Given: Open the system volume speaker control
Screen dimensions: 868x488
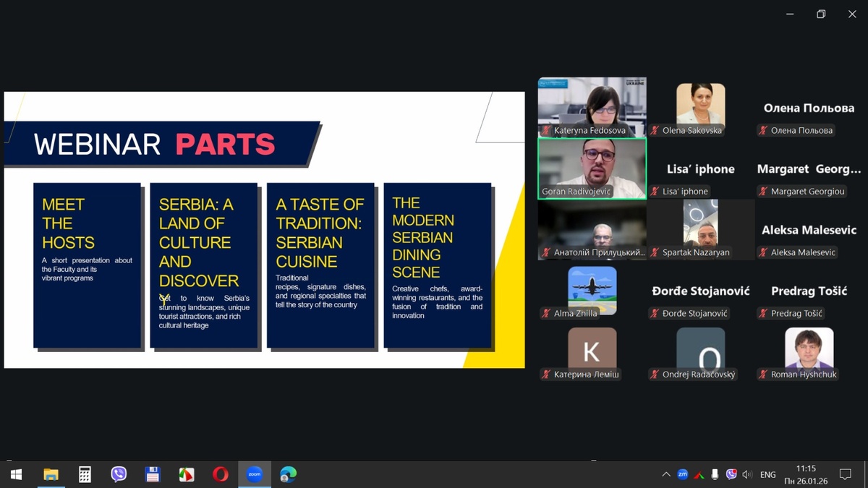Looking at the screenshot, I should (x=747, y=474).
